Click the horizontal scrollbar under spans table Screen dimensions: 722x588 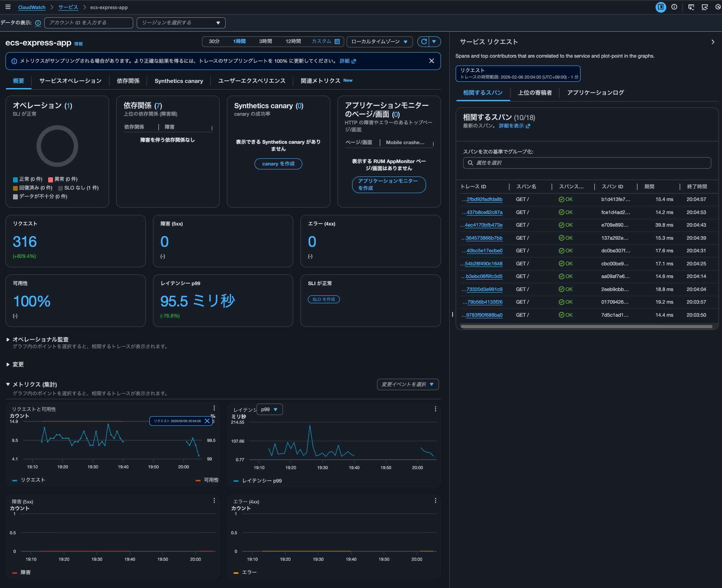[586, 327]
